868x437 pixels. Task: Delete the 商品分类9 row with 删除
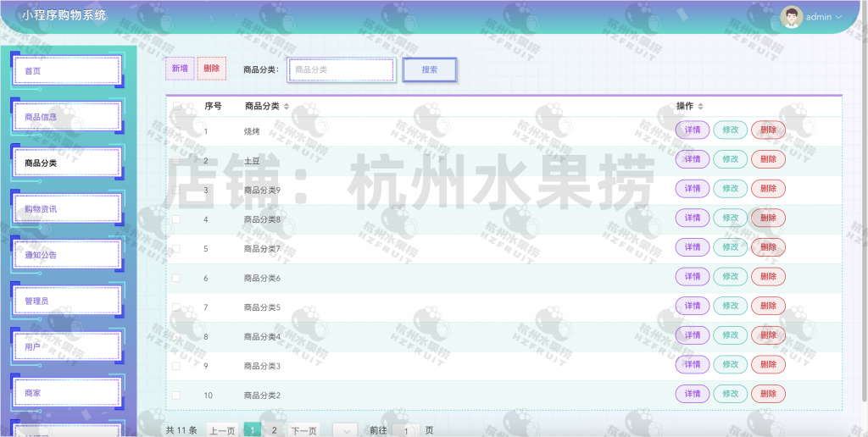pyautogui.click(x=768, y=188)
